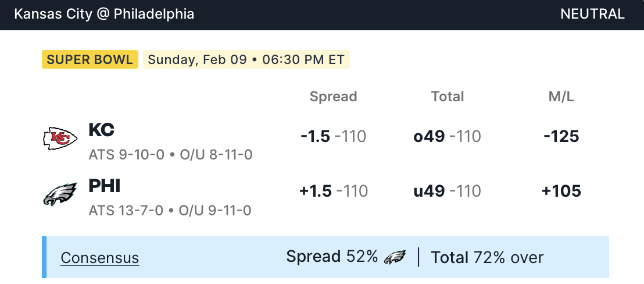The height and width of the screenshot is (284, 644).
Task: Click the Kansas City Chiefs logo icon
Action: click(60, 138)
